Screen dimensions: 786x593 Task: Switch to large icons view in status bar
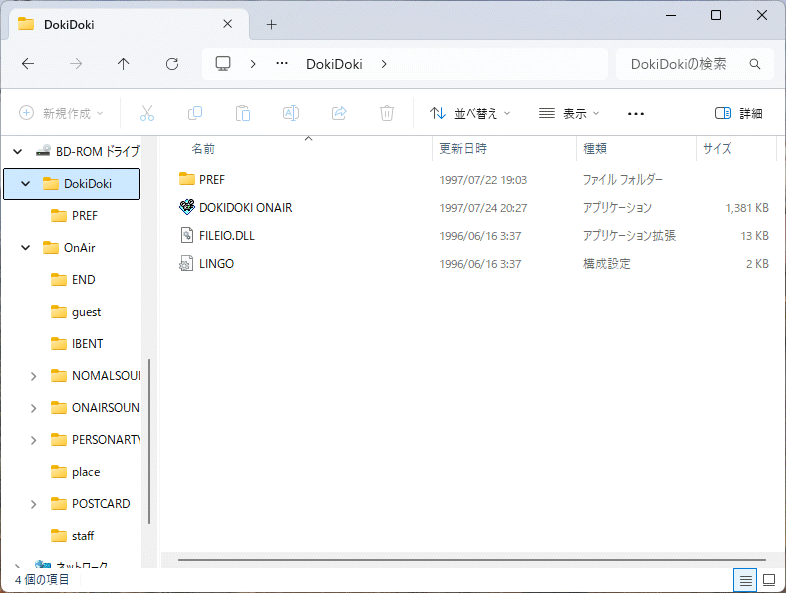[769, 580]
